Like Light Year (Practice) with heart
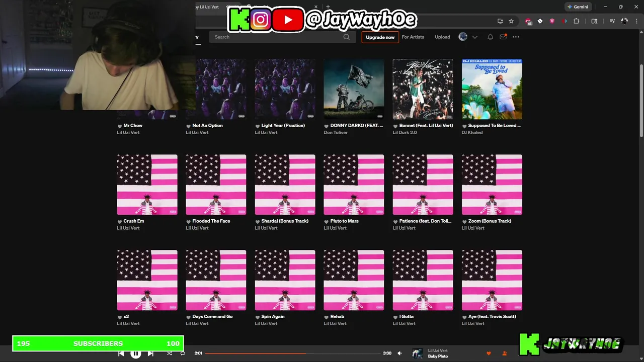The height and width of the screenshot is (362, 644). tap(258, 126)
